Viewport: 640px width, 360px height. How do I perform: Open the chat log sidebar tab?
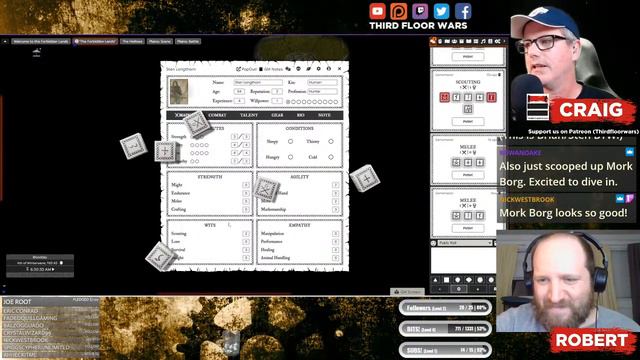[x=433, y=41]
